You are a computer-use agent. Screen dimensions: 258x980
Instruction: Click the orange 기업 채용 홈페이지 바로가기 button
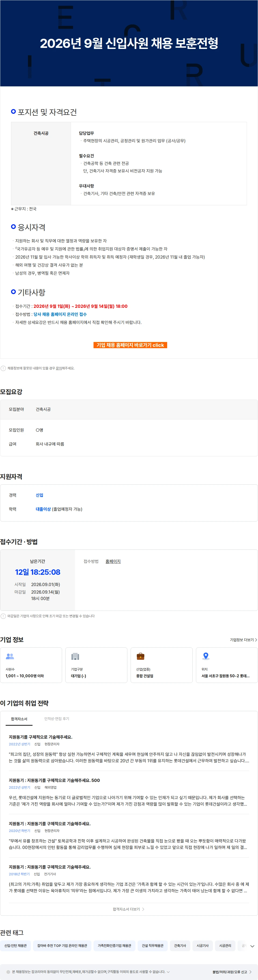click(130, 345)
